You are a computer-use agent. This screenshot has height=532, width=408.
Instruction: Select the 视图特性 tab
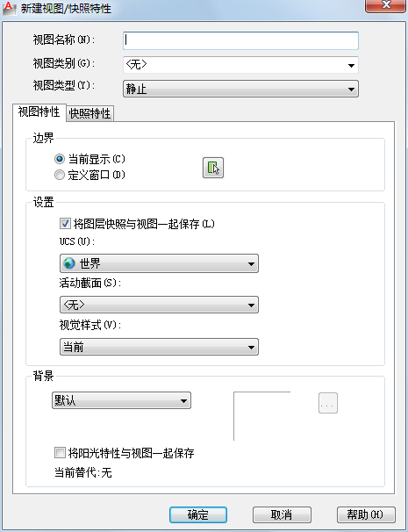tap(39, 112)
